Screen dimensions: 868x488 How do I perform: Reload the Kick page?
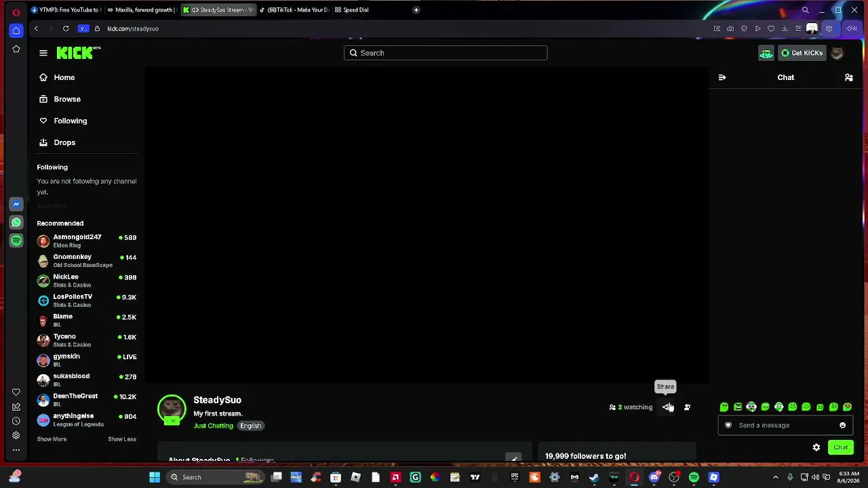tap(66, 28)
